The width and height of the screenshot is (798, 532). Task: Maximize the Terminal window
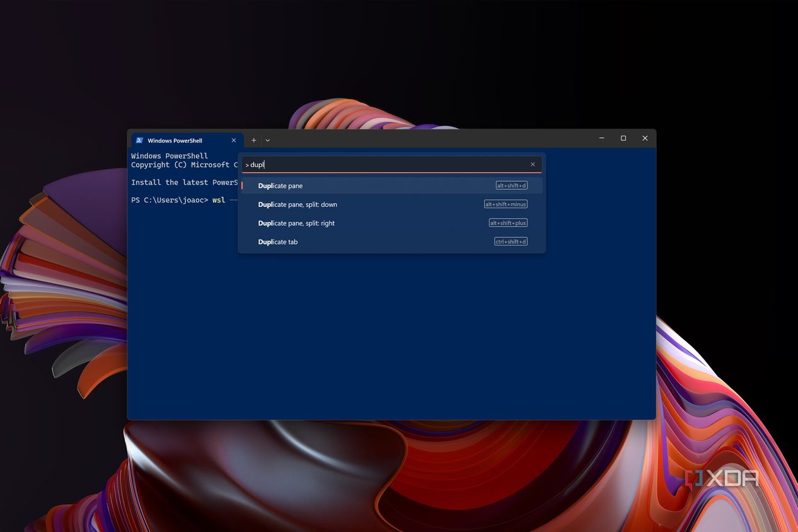click(623, 138)
